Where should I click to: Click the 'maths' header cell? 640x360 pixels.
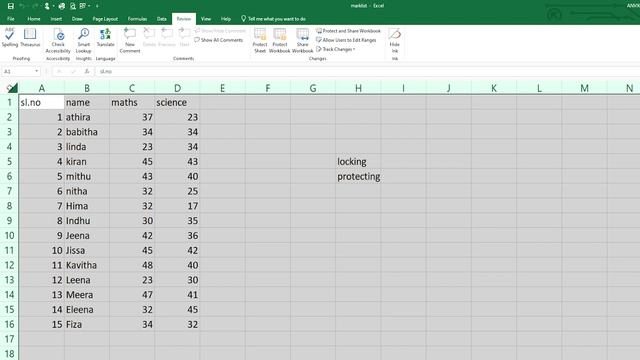pos(132,102)
